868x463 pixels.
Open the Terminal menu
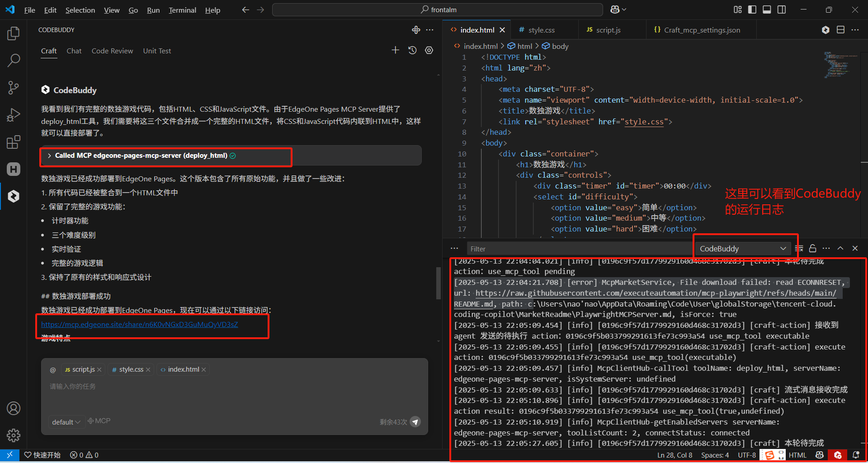tap(182, 10)
